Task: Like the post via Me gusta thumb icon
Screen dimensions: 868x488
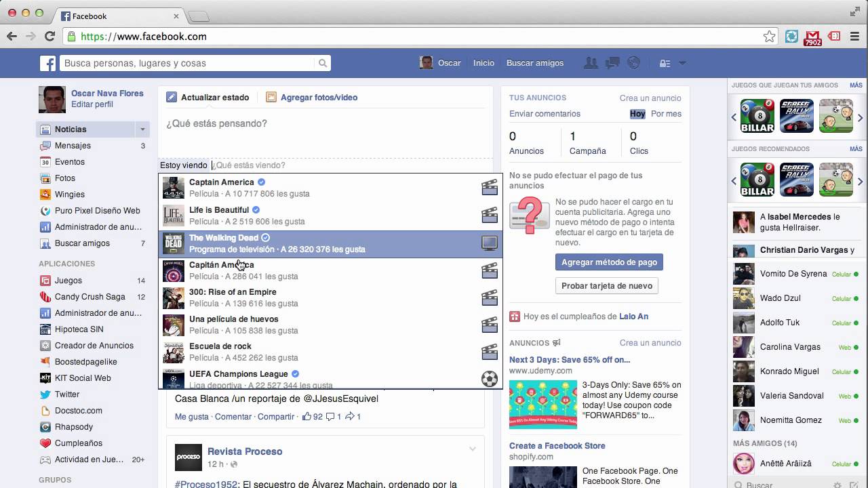Action: pyautogui.click(x=307, y=416)
